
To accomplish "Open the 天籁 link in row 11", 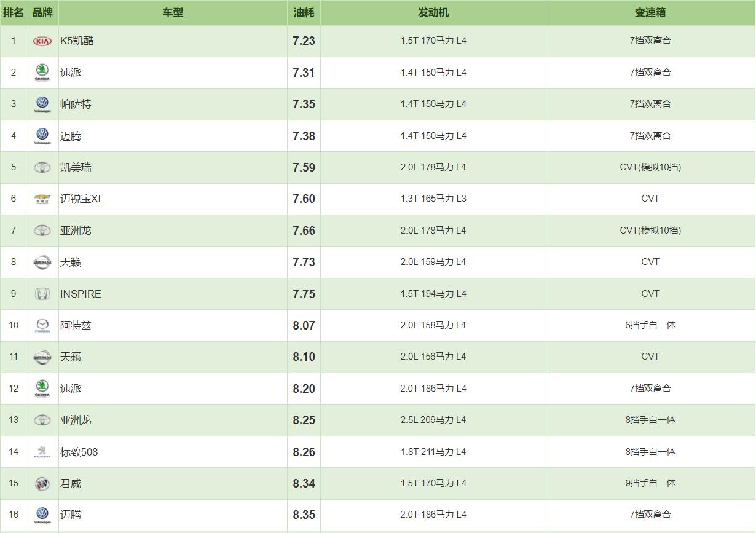I will (x=71, y=357).
